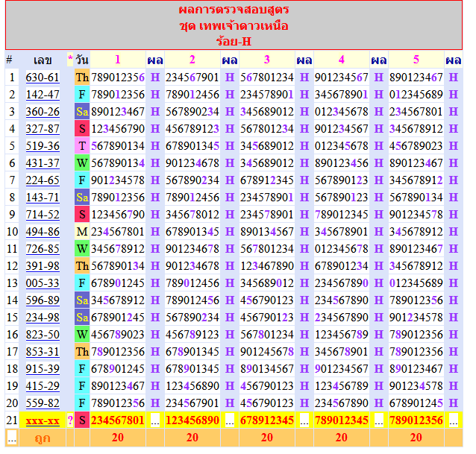The height and width of the screenshot is (454, 476).
Task: Click the yellow M day cell in row 10
Action: coord(81,232)
